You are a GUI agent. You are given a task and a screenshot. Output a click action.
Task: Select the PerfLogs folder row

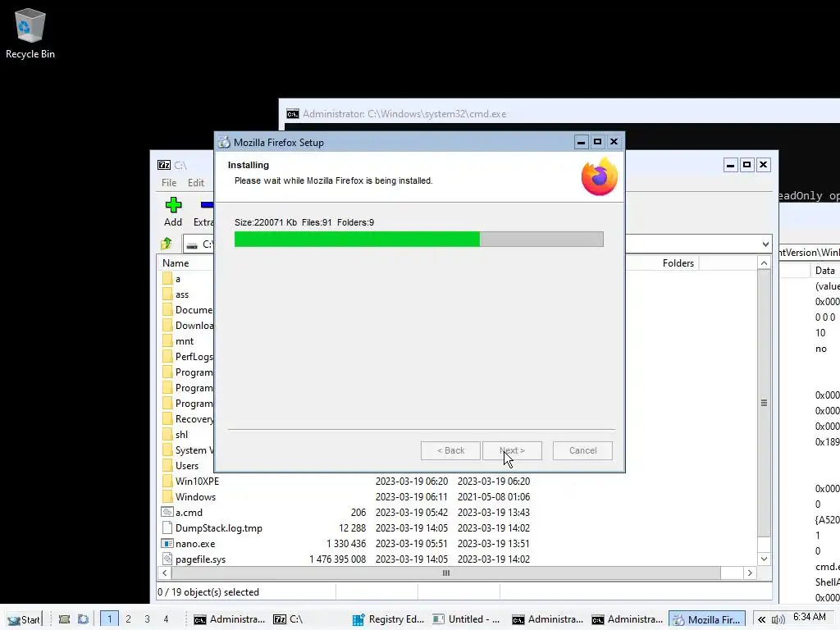187,356
